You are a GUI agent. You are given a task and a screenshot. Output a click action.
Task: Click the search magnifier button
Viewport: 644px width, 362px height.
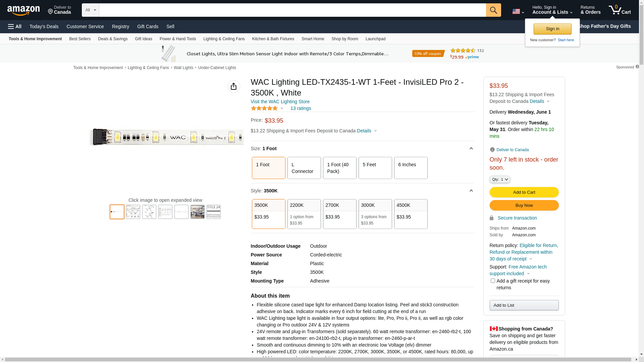pyautogui.click(x=493, y=10)
